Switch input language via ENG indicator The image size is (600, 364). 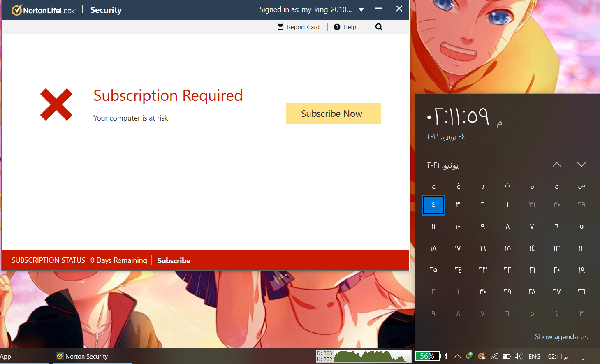tap(534, 356)
